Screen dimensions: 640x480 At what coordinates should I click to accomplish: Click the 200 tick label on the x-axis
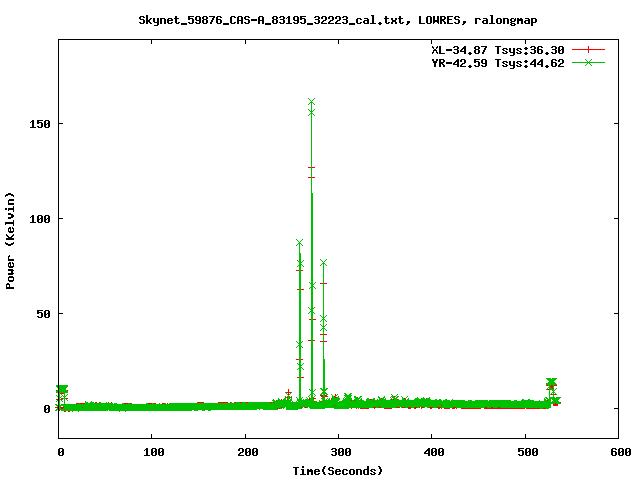pos(247,452)
